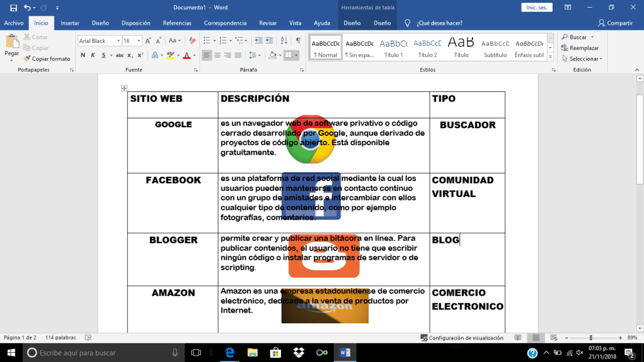This screenshot has height=362, width=644.
Task: Click the Format Painter brush icon
Action: tap(27, 59)
